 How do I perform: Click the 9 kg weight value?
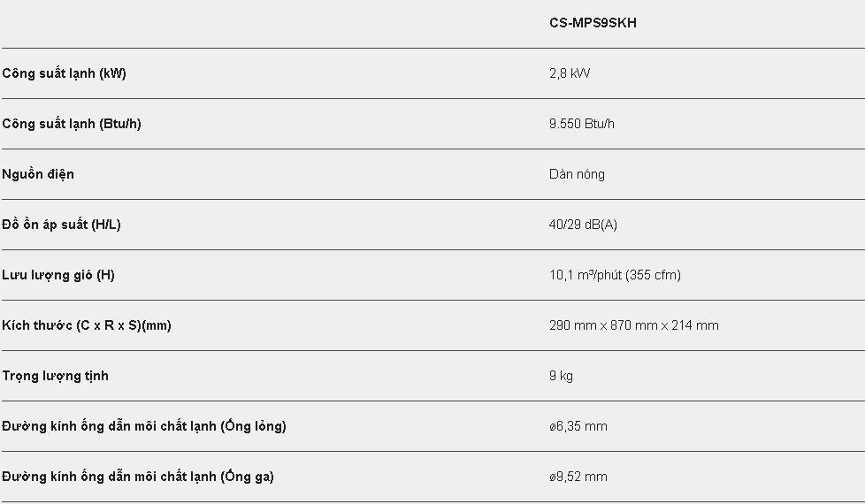pyautogui.click(x=561, y=376)
